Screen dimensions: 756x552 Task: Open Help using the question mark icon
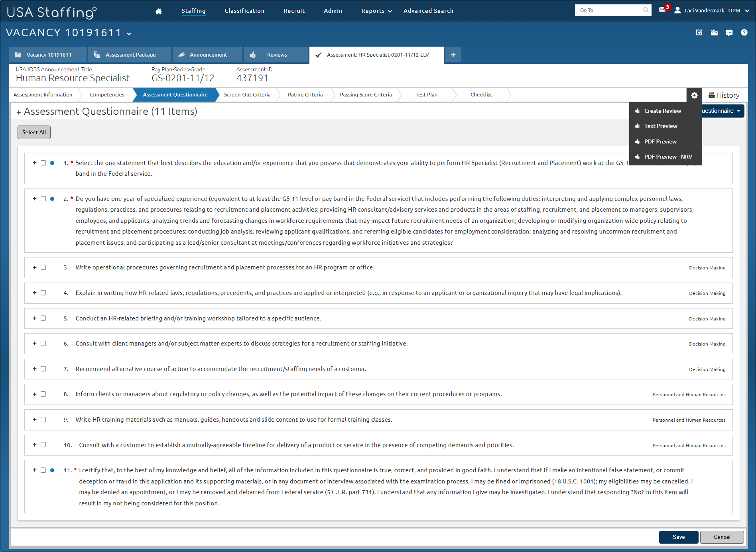744,33
